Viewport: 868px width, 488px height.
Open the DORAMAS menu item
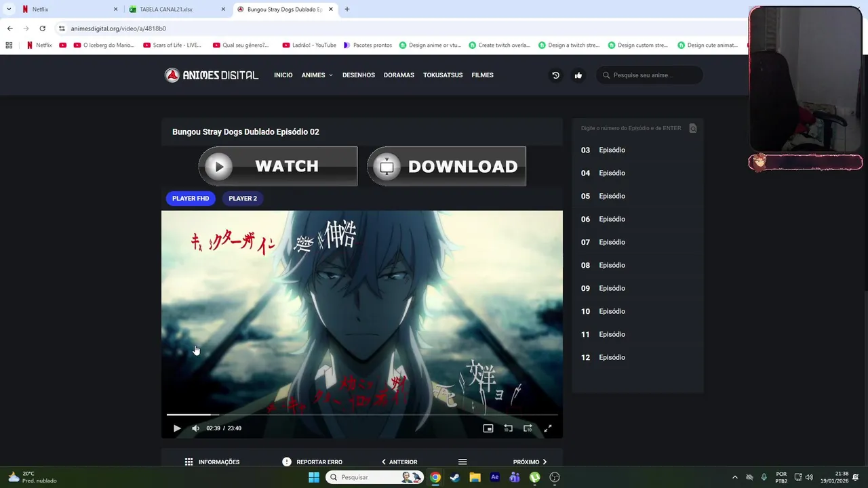tap(399, 75)
